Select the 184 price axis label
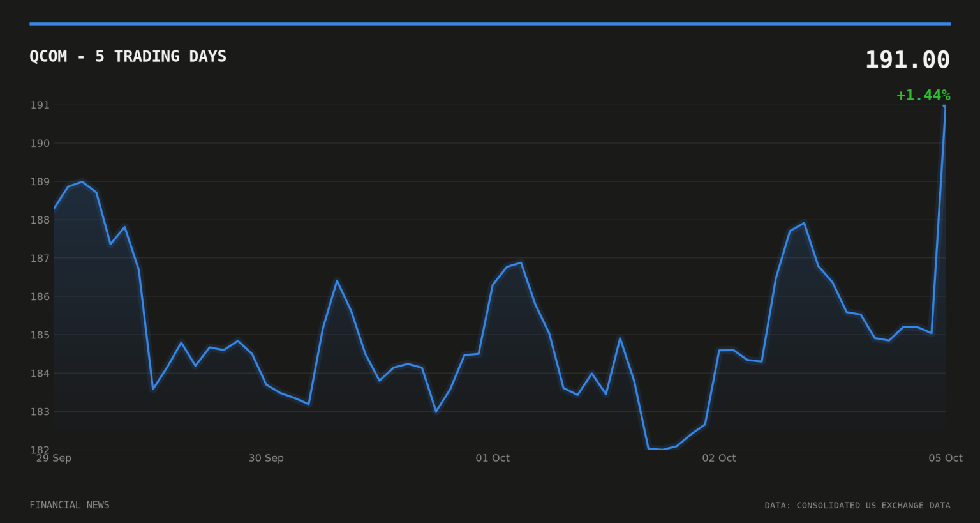980x523 pixels. point(40,373)
